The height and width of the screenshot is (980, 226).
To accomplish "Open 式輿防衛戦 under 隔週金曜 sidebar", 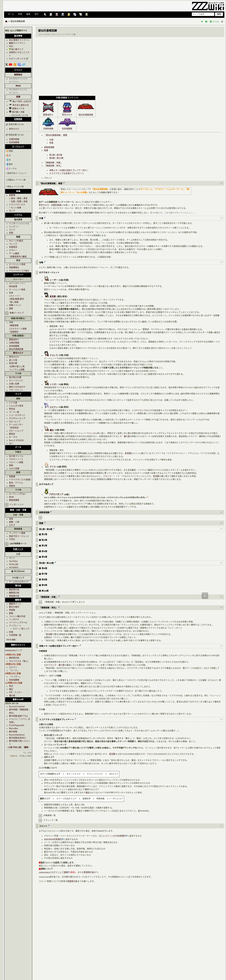I will [x=14, y=139].
